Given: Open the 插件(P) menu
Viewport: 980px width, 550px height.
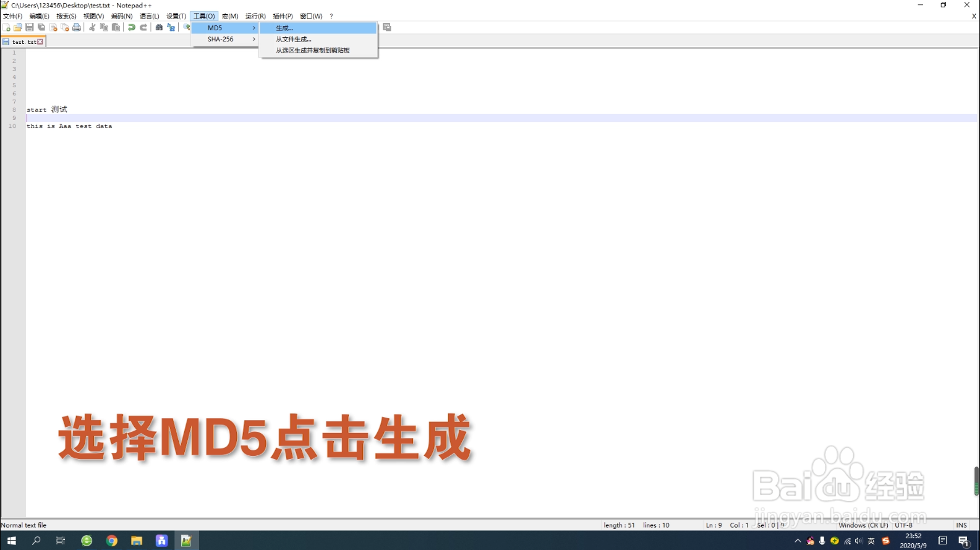Looking at the screenshot, I should 283,16.
